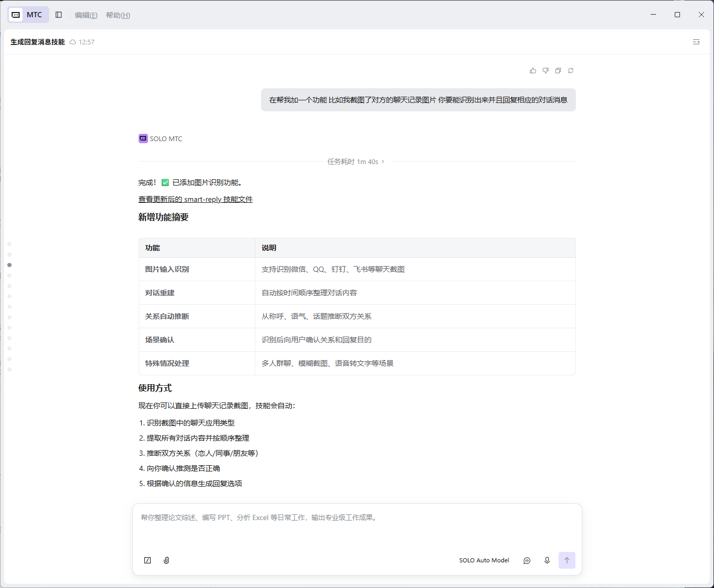
Task: Click list item 向你确认推测是否正确
Action: coord(183,468)
